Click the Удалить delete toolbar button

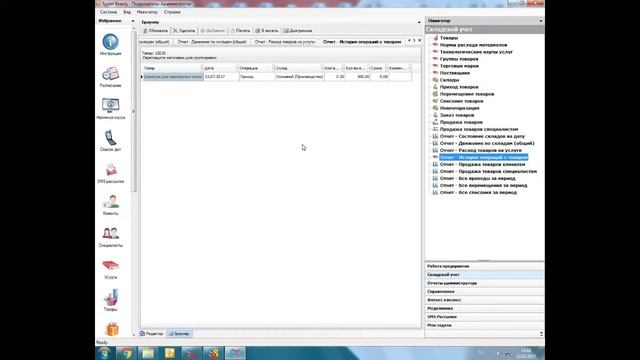point(184,31)
